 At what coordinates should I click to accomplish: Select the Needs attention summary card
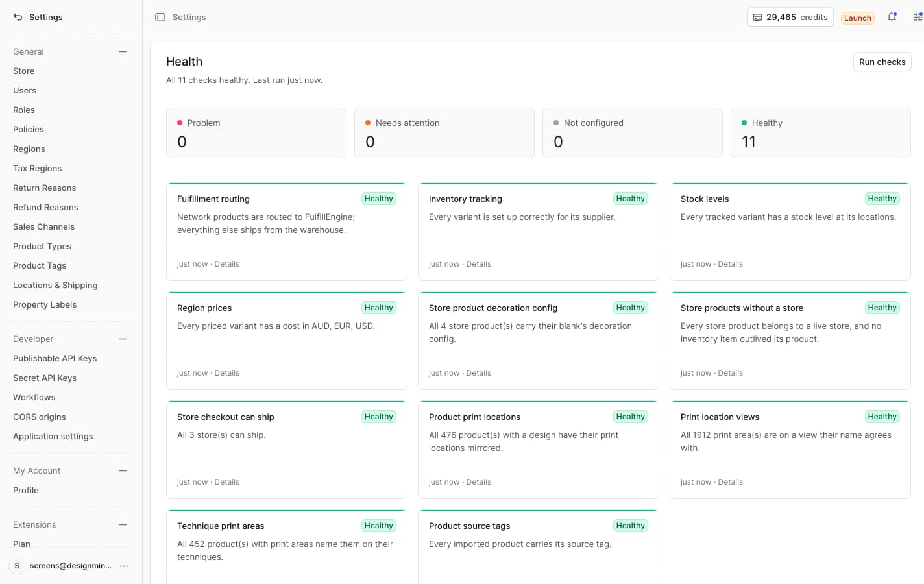click(x=444, y=133)
